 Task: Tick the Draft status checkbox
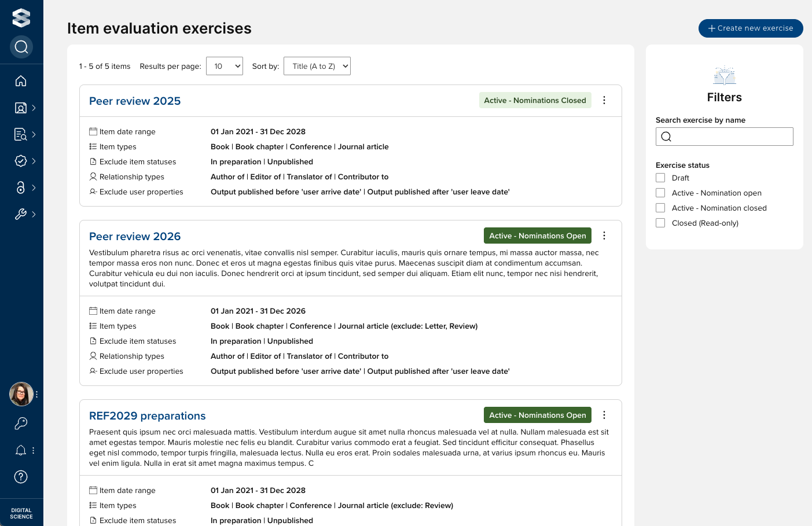click(x=660, y=178)
